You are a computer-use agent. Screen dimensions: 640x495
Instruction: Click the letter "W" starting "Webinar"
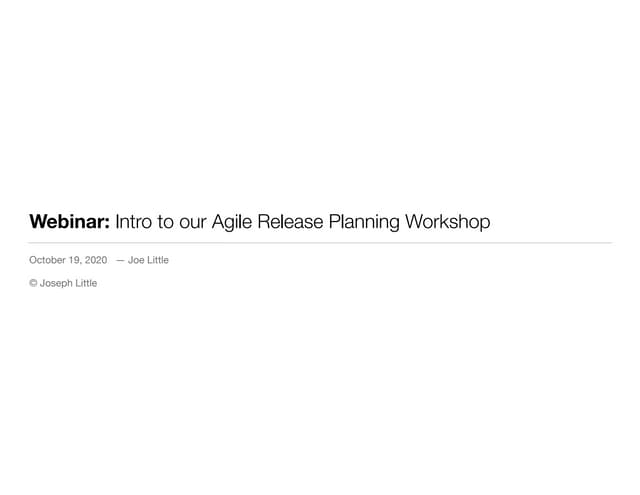[x=38, y=221]
